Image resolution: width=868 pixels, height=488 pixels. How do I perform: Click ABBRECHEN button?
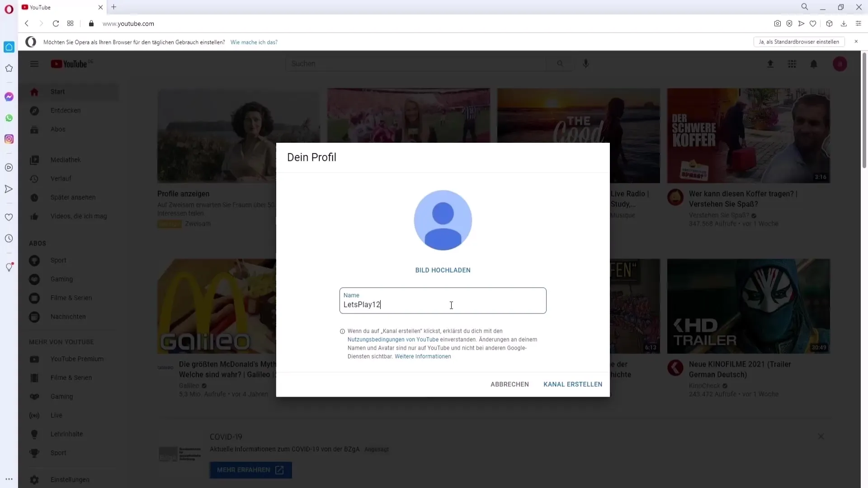click(x=509, y=385)
